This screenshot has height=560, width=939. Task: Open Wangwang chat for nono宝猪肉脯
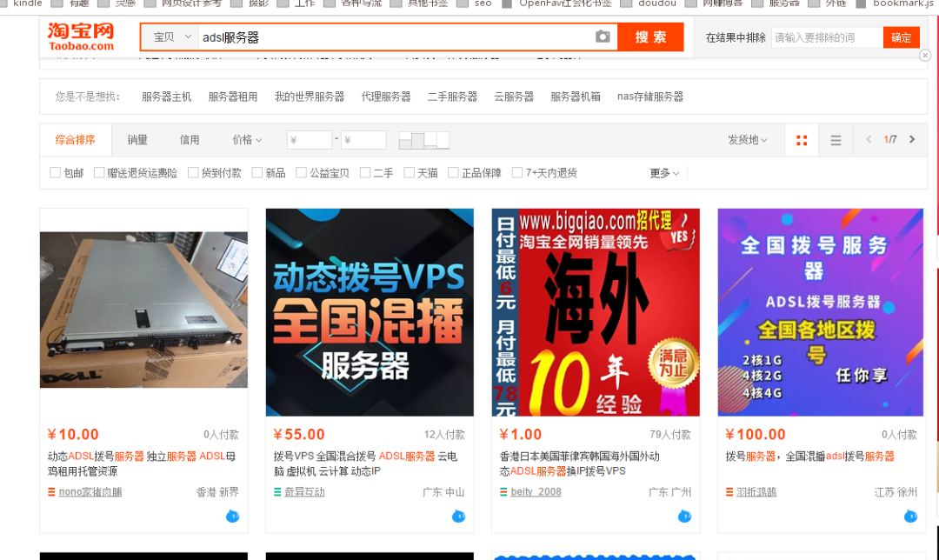232,517
